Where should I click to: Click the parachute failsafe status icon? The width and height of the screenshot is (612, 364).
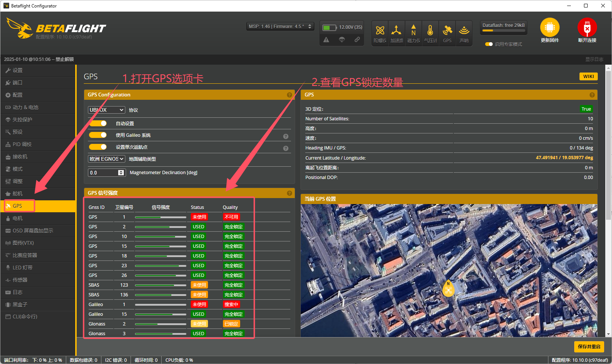pyautogui.click(x=342, y=40)
